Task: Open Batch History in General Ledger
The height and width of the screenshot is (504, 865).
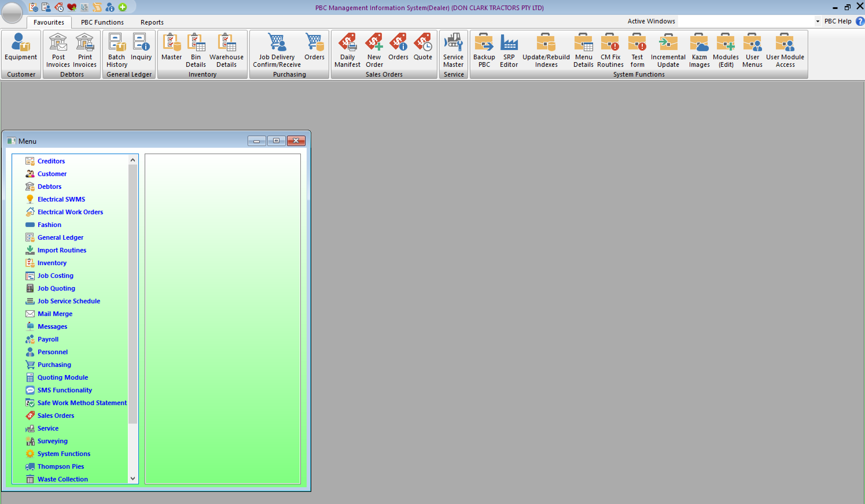Action: (117, 50)
